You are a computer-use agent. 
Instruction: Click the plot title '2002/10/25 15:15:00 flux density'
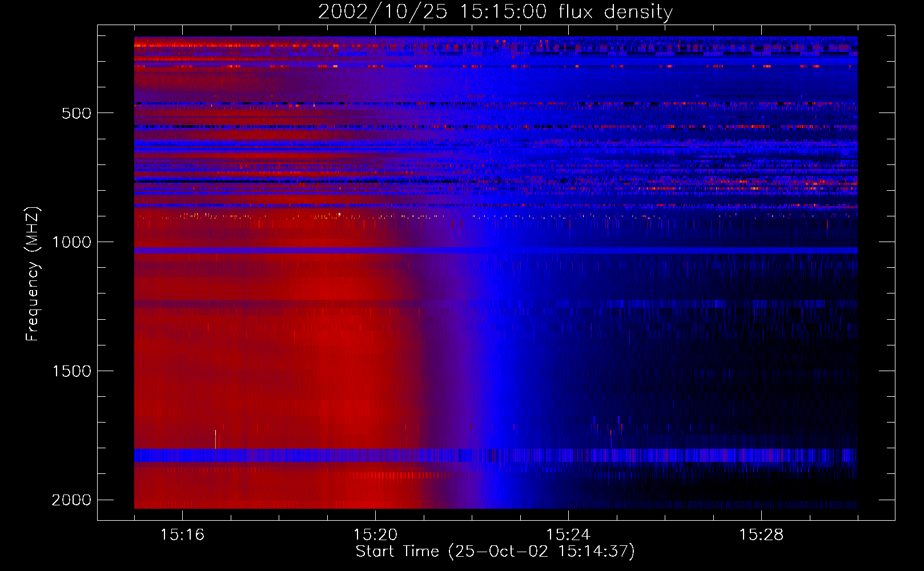click(x=495, y=12)
